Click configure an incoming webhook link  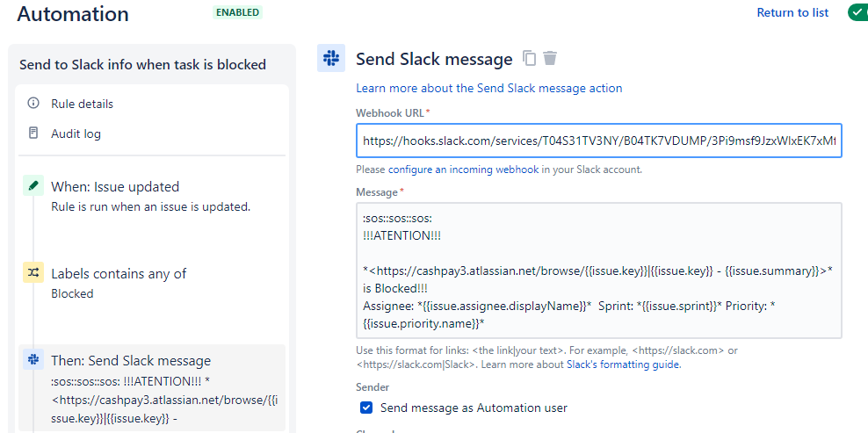click(x=463, y=170)
